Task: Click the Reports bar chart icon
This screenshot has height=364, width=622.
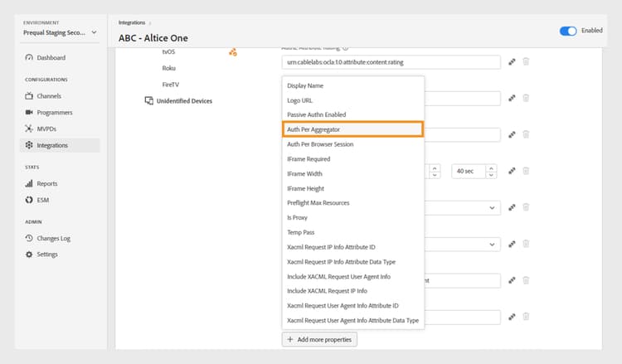Action: point(29,183)
